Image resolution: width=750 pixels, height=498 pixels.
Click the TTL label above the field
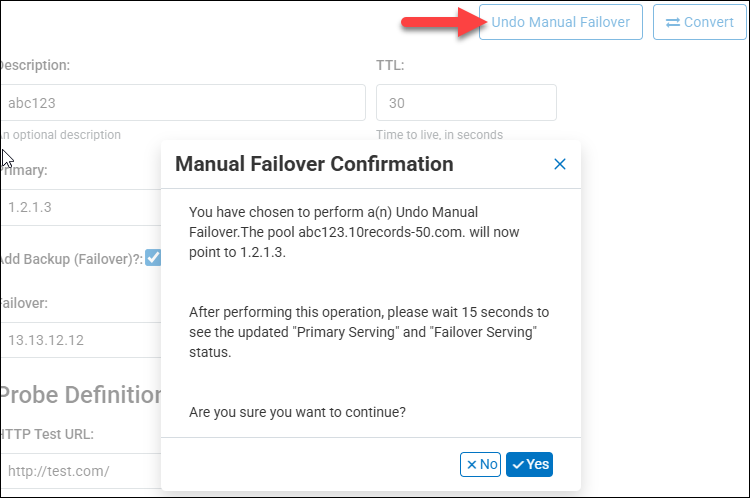pyautogui.click(x=391, y=65)
